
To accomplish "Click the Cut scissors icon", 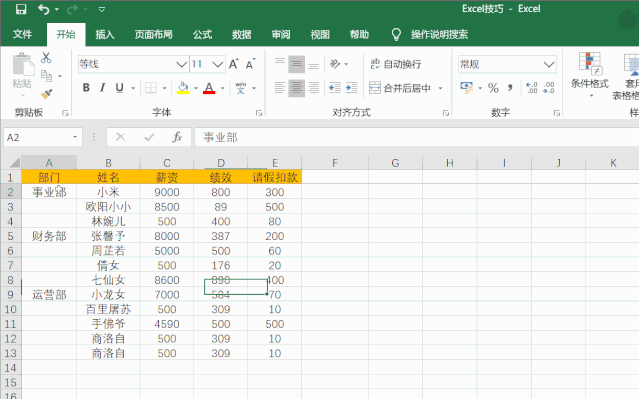I will [46, 58].
